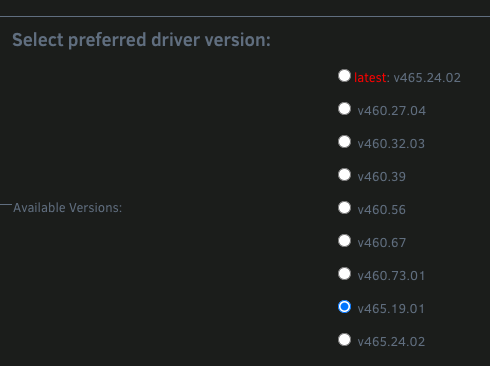Click the v460.39 version label text

381,177
